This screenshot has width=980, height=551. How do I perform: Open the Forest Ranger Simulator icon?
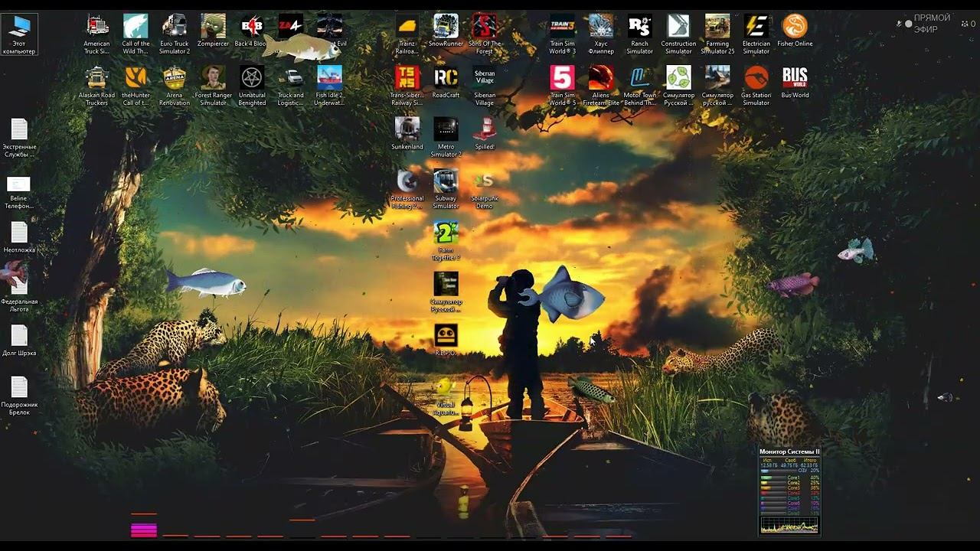pyautogui.click(x=213, y=86)
